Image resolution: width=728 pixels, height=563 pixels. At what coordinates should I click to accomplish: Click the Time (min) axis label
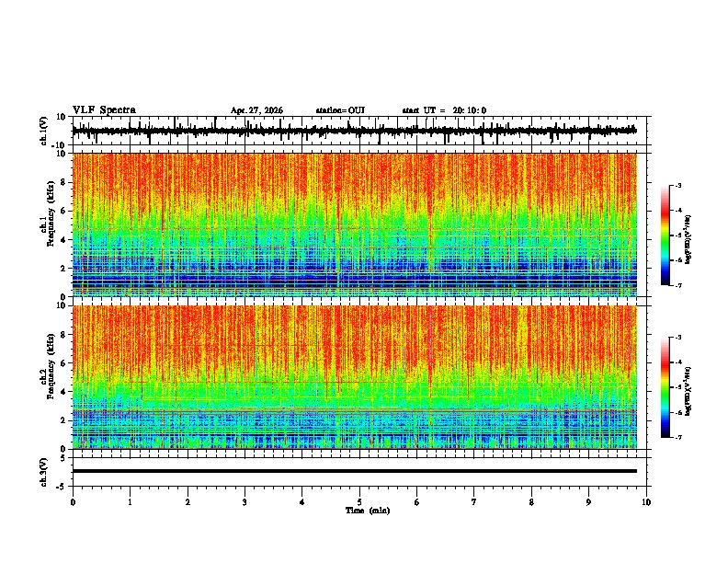point(368,511)
